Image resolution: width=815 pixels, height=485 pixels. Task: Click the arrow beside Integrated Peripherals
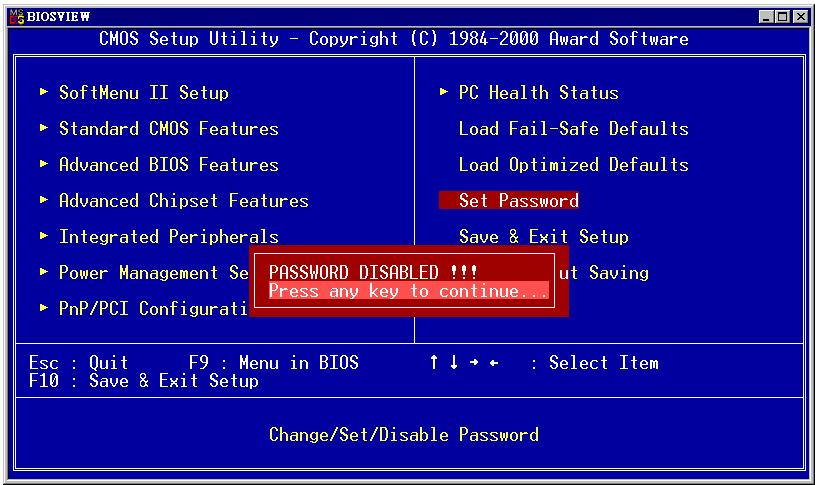point(44,236)
